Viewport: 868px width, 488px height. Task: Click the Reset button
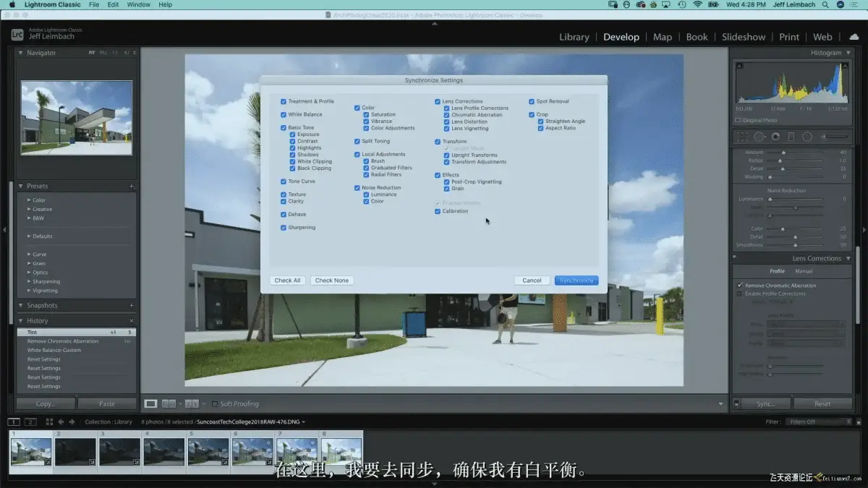pos(822,404)
